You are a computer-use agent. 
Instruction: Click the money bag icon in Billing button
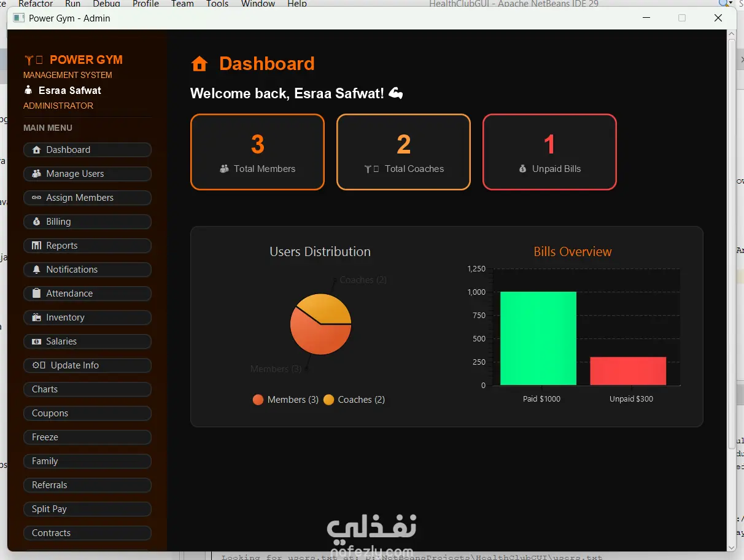point(36,222)
